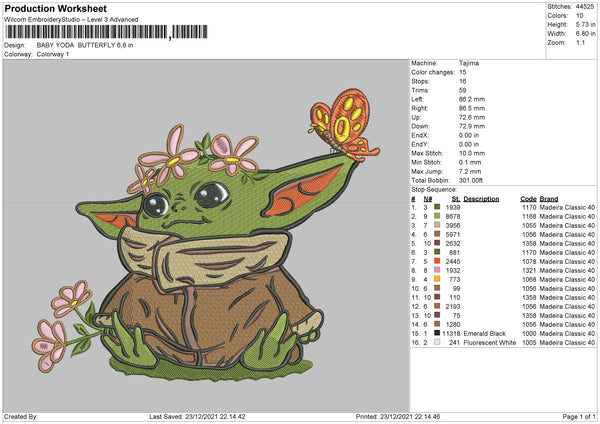Click the stitch count 11318 in row 15
Screen dimensions: 600x424
451,333
